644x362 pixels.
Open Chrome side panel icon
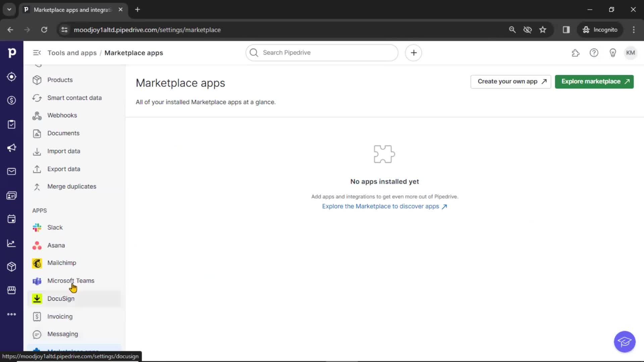(x=566, y=30)
